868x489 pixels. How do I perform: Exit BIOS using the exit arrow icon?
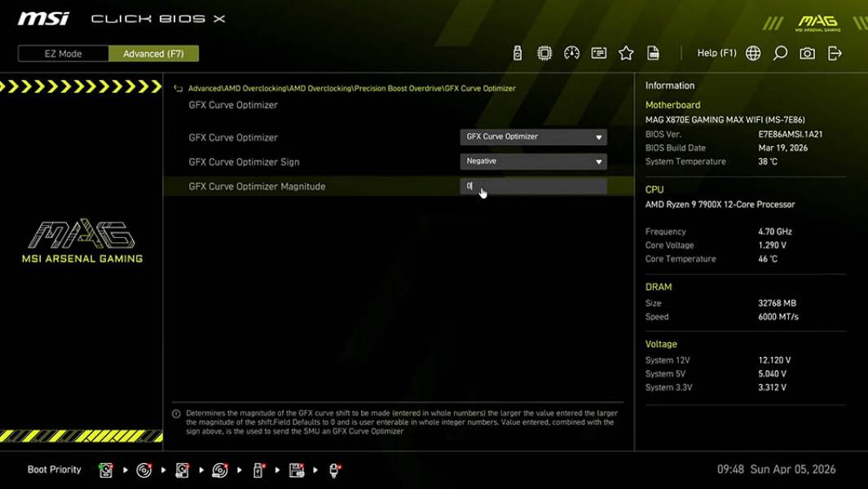(833, 52)
